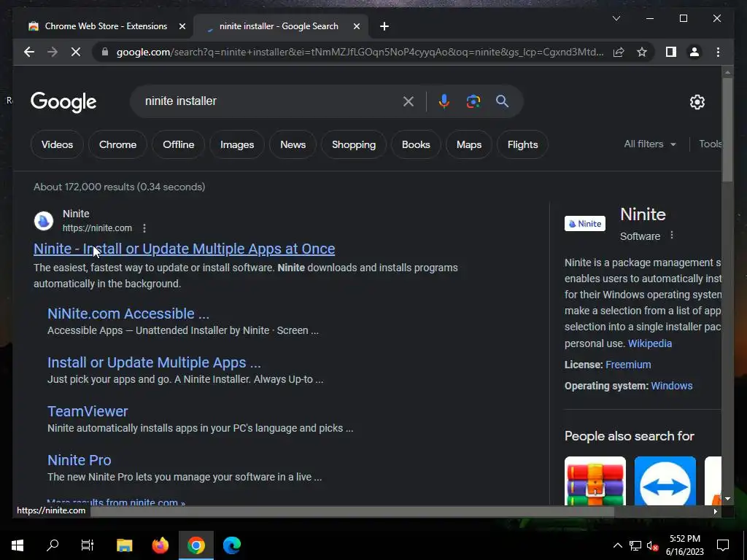
Task: Select the Chrome filter chip
Action: (x=117, y=144)
